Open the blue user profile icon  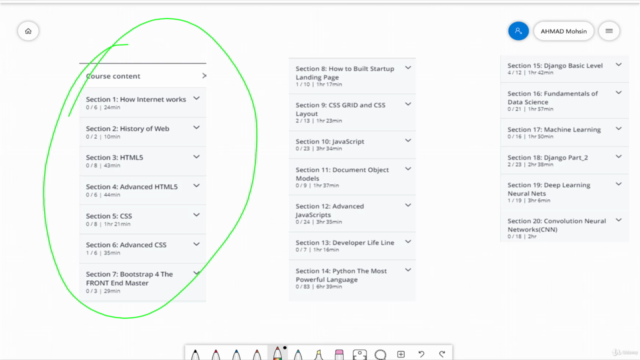(x=518, y=31)
